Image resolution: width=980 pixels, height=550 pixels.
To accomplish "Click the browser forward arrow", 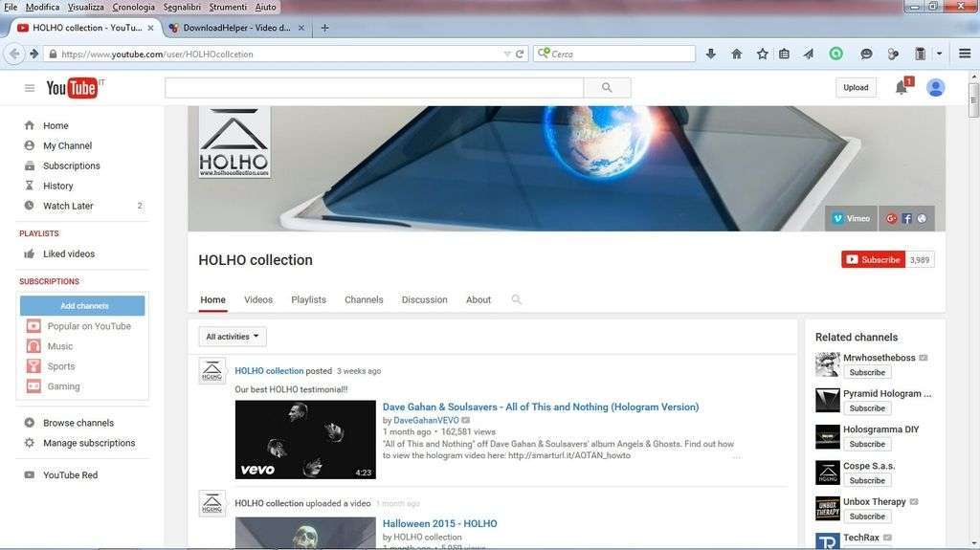I will (34, 54).
